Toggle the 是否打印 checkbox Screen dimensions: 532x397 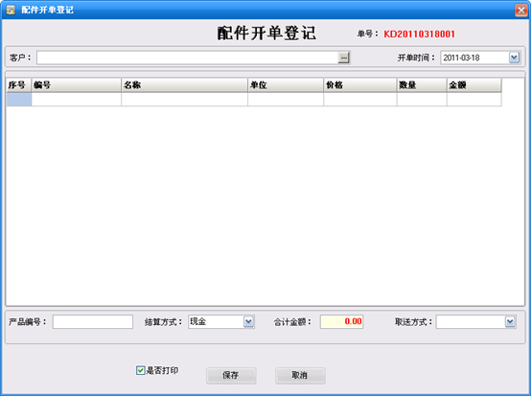140,370
